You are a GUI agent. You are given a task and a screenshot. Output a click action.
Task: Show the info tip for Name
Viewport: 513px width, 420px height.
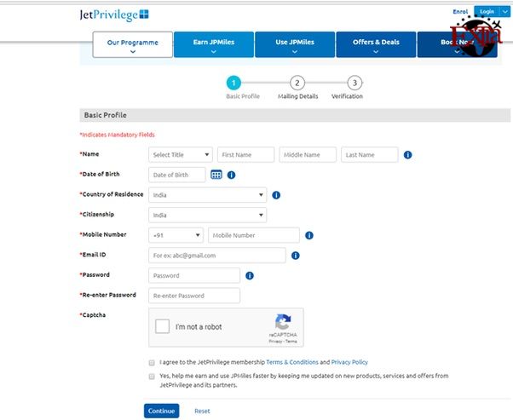coord(407,155)
